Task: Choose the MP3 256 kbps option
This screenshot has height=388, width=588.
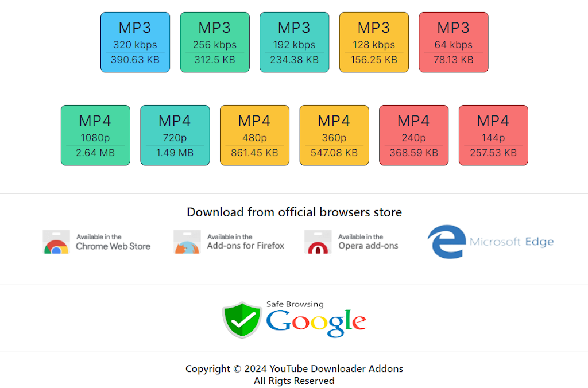Action: (x=215, y=42)
